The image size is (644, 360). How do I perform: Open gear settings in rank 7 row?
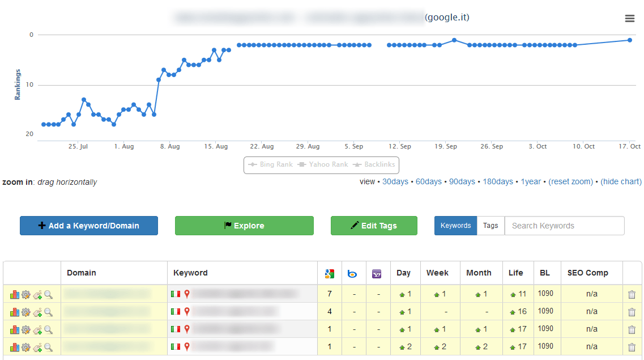[x=26, y=294]
